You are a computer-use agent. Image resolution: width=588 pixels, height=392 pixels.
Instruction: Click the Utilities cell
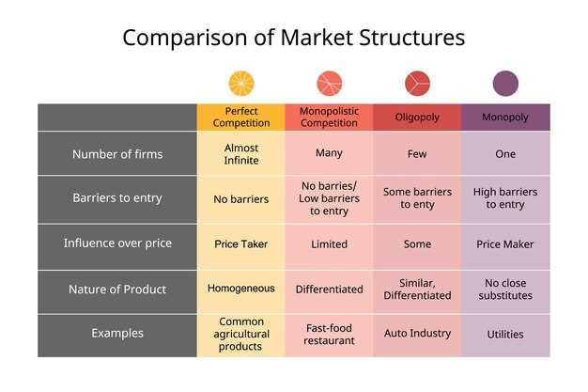point(505,334)
